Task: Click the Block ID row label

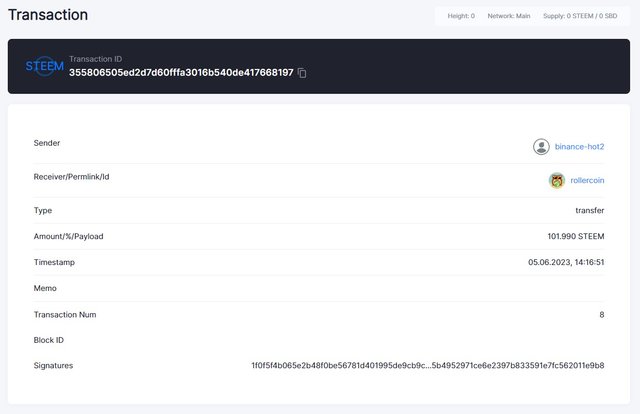Action: (x=49, y=340)
